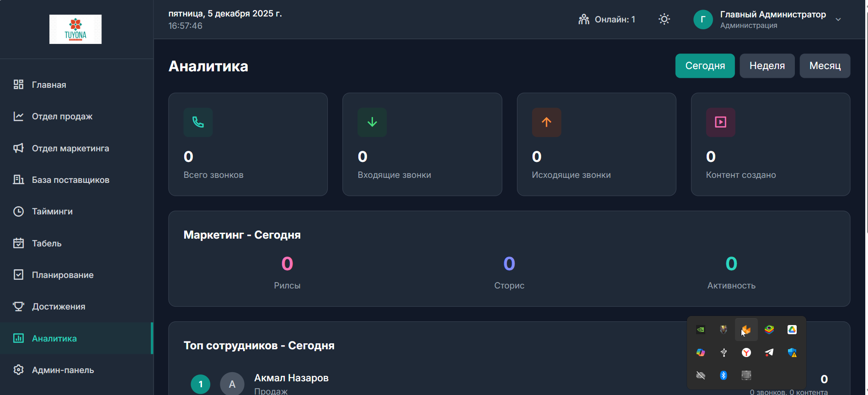Open Акмал Назаров employee row
The height and width of the screenshot is (395, 868).
(x=291, y=379)
